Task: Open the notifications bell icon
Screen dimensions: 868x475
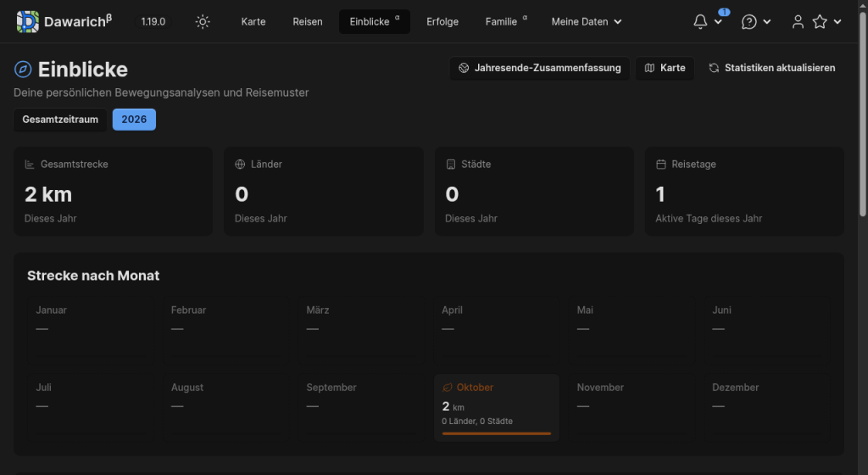Action: 700,21
